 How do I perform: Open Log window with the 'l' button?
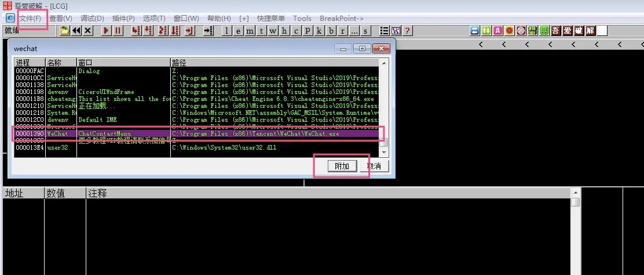227,31
